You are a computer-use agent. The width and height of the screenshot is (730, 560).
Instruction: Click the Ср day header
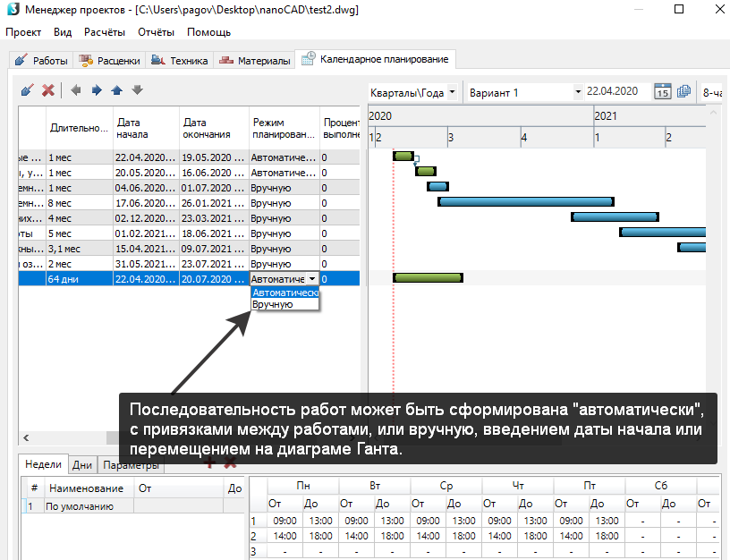click(x=446, y=486)
